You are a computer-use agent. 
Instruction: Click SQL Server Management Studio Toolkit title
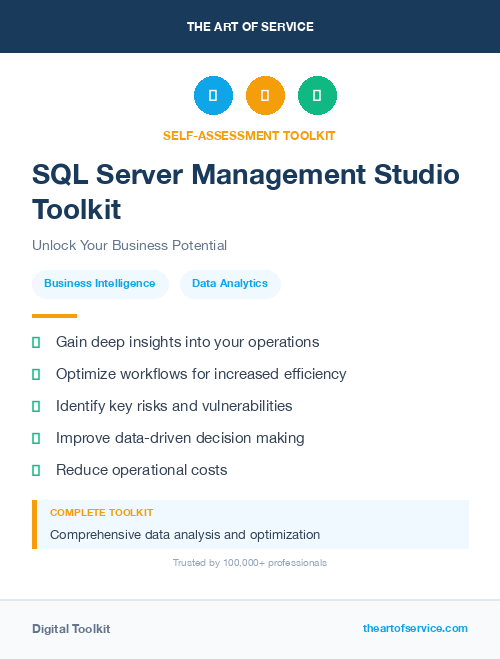[x=246, y=192]
